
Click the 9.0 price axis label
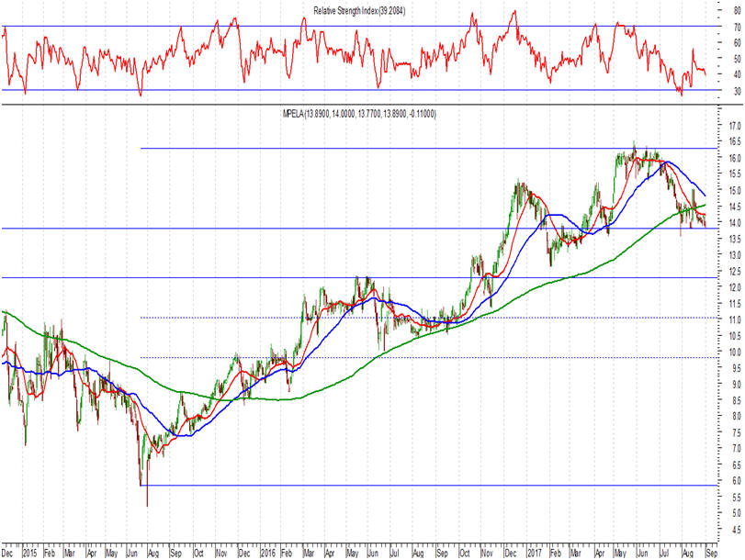737,385
